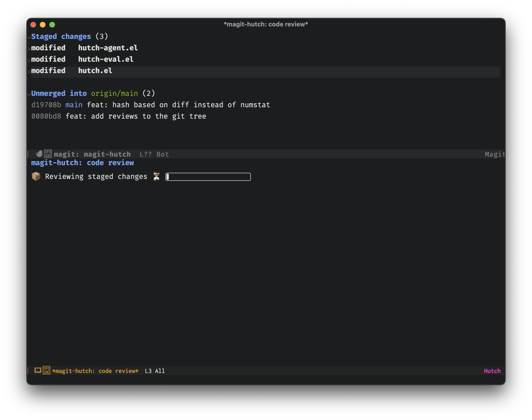Viewport: 532px width, 420px height.
Task: Click the 0F0/33E glyph icon in code review mode line
Action: tap(47, 370)
